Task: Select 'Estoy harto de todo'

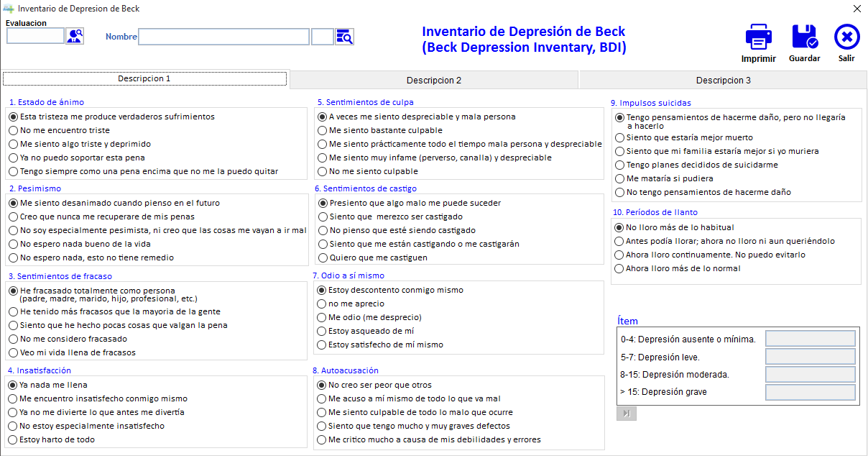Action: [x=52, y=439]
